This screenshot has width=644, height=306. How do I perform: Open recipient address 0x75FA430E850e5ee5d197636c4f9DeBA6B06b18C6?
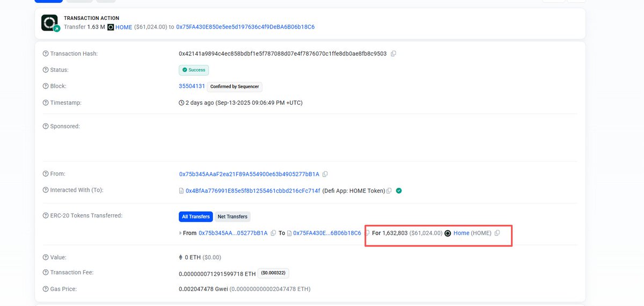[245, 27]
